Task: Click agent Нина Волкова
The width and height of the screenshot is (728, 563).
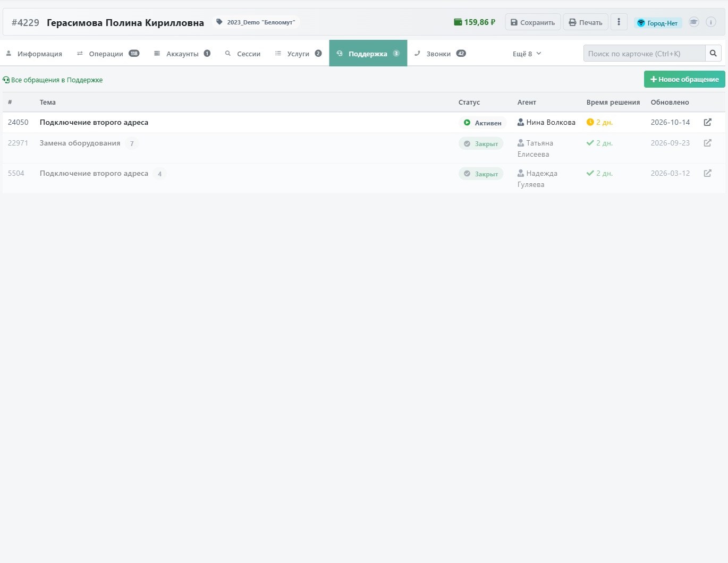Action: [x=546, y=123]
